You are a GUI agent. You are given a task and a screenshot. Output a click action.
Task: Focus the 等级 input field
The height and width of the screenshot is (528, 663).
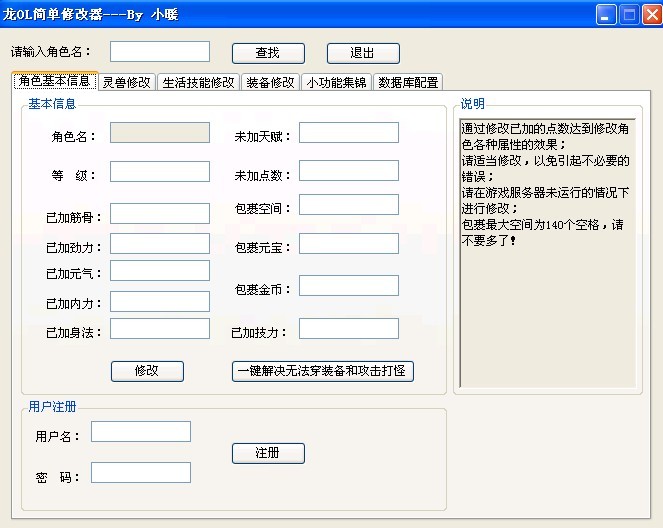click(x=160, y=171)
